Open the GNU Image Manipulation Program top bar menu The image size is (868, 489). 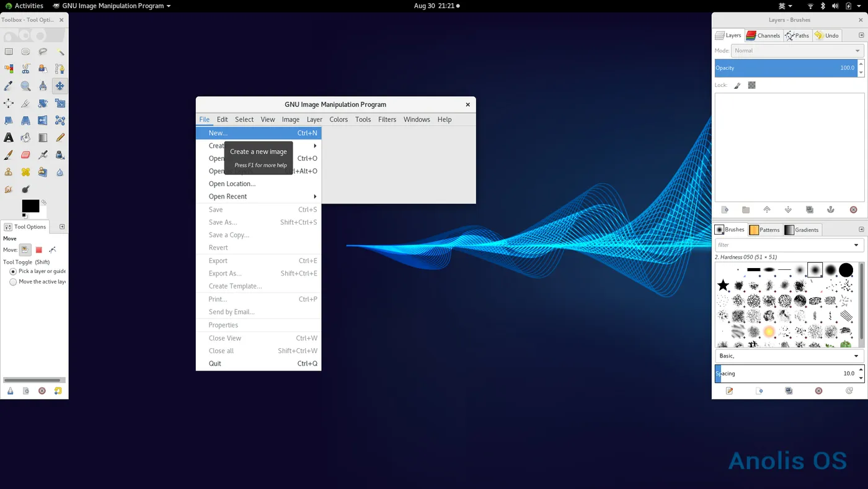pos(112,6)
